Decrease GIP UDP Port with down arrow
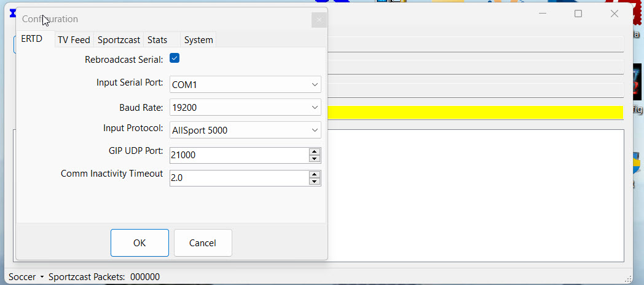The height and width of the screenshot is (285, 644). click(x=315, y=159)
